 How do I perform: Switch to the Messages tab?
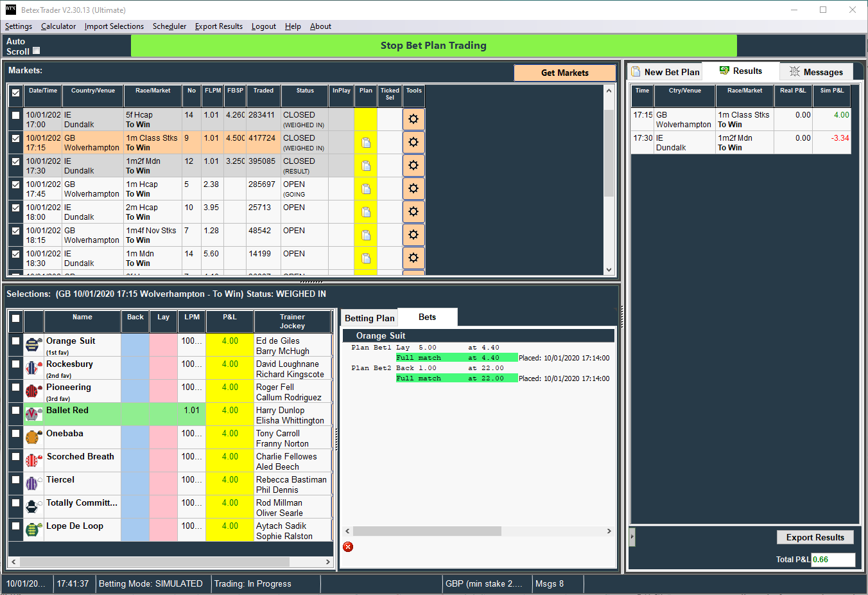[x=816, y=72]
